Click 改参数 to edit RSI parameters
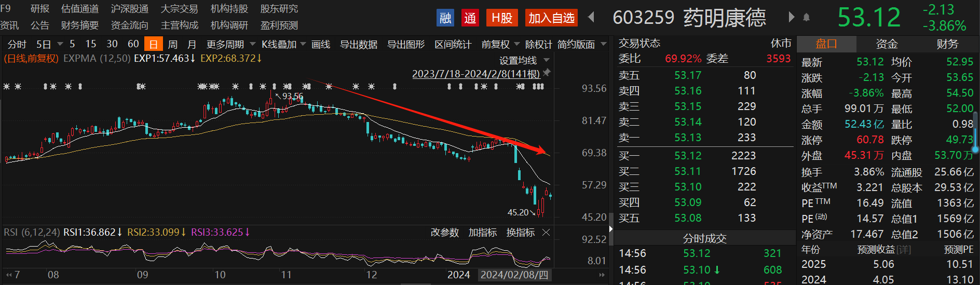The image size is (980, 285). tap(445, 233)
